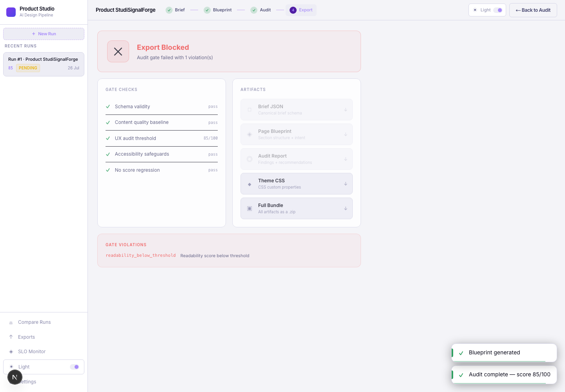
Task: Open Exports from sidebar
Action: (x=44, y=337)
